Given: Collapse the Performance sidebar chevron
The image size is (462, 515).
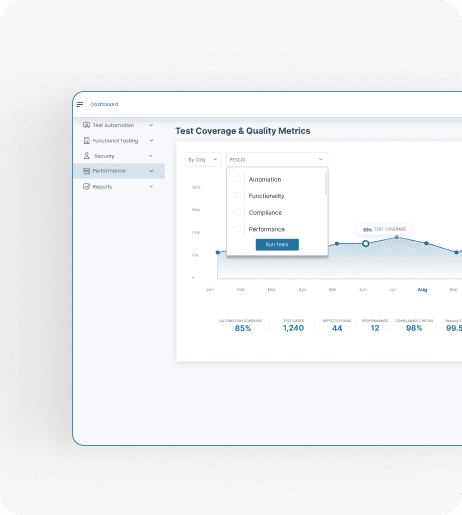Looking at the screenshot, I should point(151,171).
